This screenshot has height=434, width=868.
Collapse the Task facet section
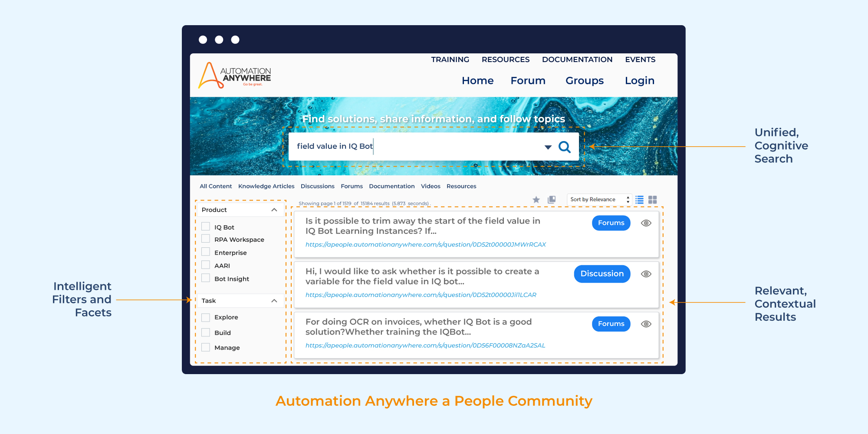274,301
